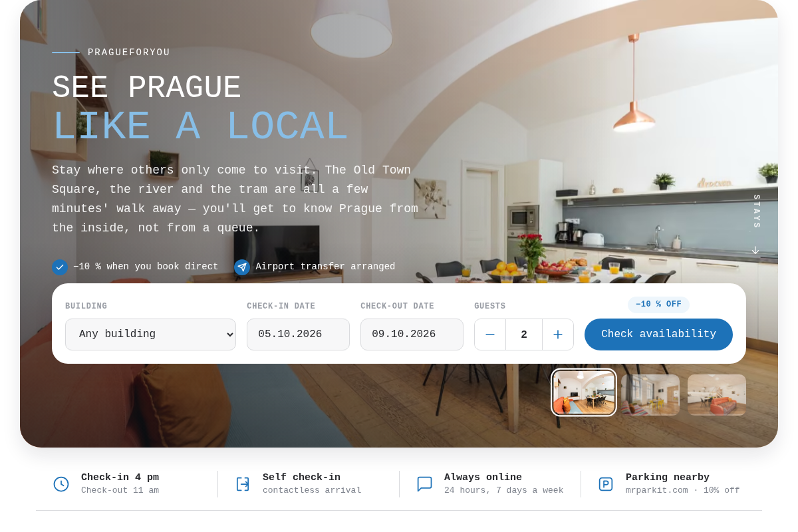Viewport: 798px width, 532px height.
Task: Click the GUESTS label
Action: click(489, 307)
